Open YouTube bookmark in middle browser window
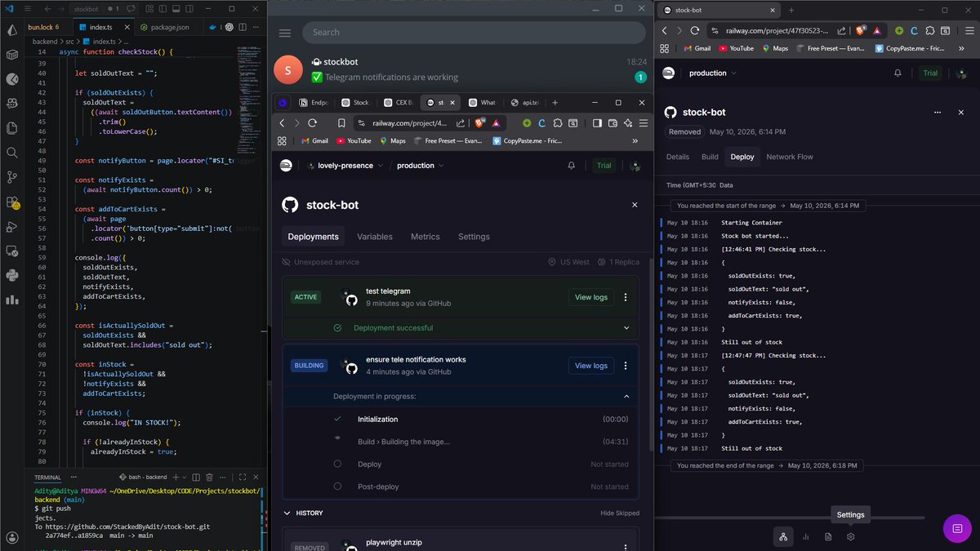The height and width of the screenshot is (551, 980). click(353, 140)
